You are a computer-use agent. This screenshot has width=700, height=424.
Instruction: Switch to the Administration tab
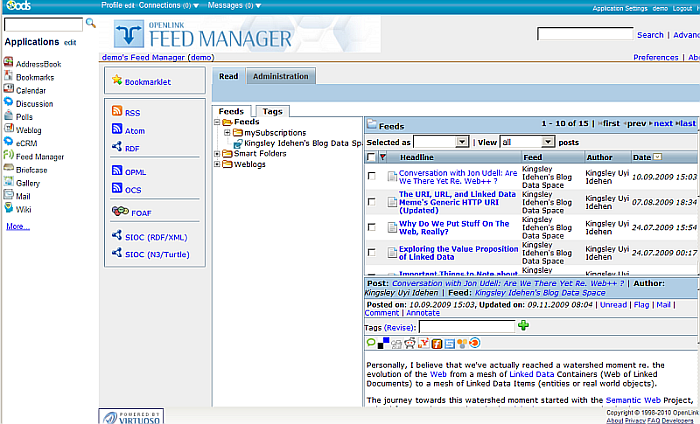tap(280, 77)
